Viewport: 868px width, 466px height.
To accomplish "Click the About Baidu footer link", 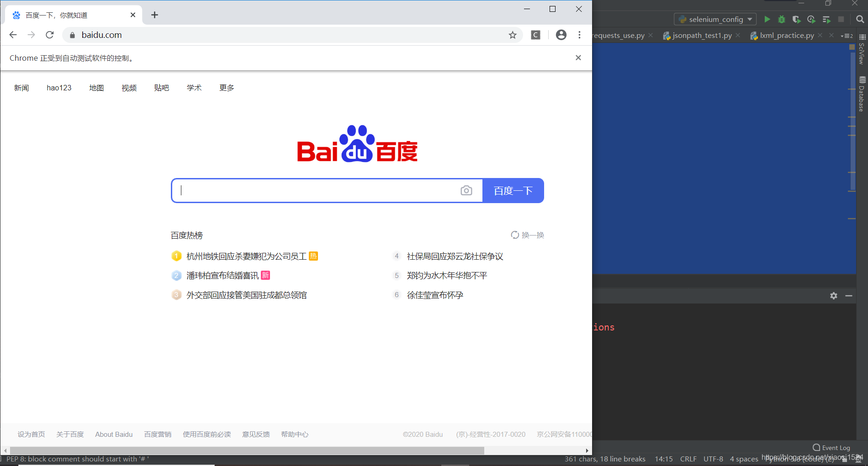I will coord(114,434).
